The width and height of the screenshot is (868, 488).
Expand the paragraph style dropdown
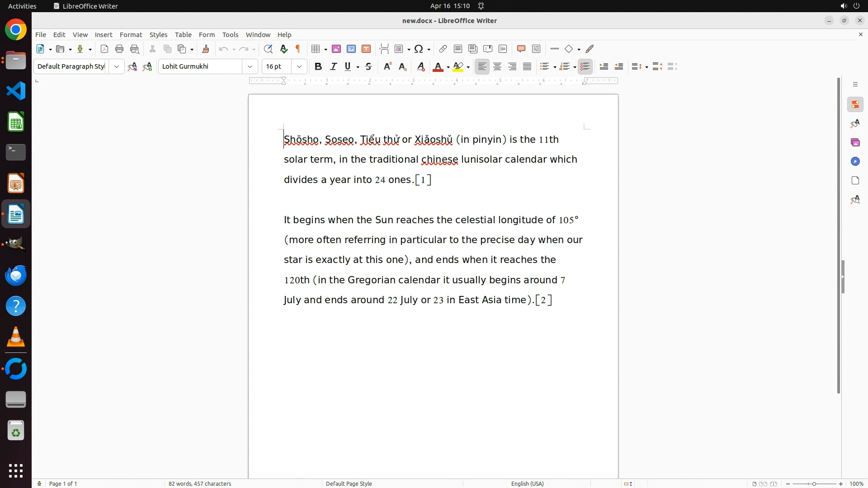coord(116,66)
